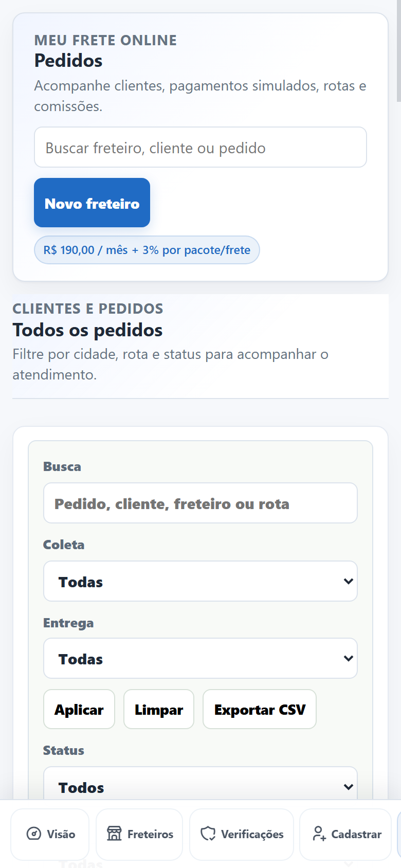Image resolution: width=401 pixels, height=868 pixels.
Task: Click the Cadastrar add-user icon
Action: (319, 834)
